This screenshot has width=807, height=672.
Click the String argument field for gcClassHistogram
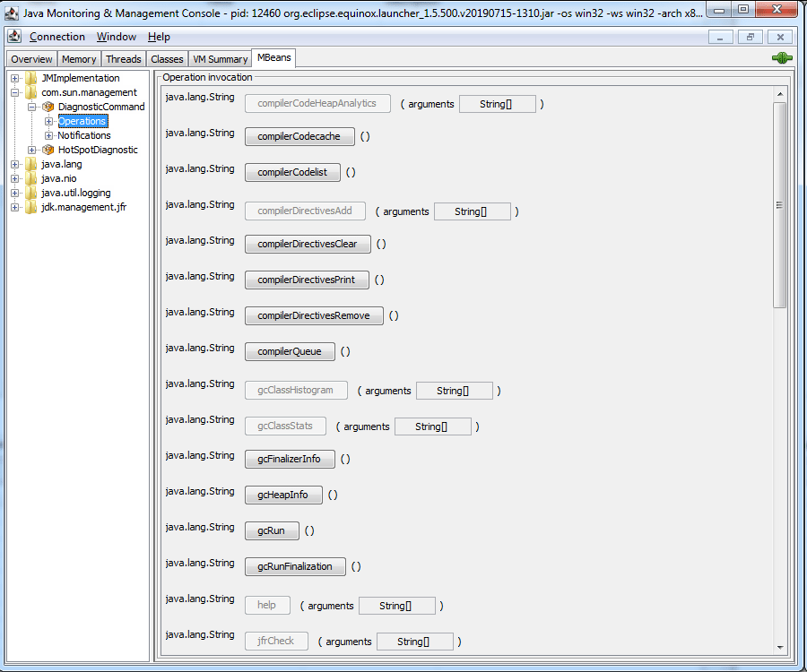[x=454, y=391]
